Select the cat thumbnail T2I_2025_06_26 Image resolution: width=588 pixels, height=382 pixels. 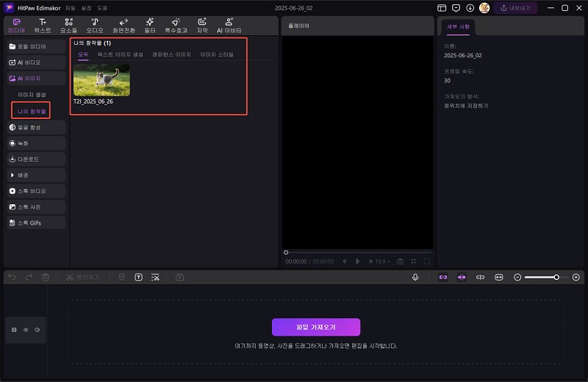click(x=101, y=80)
